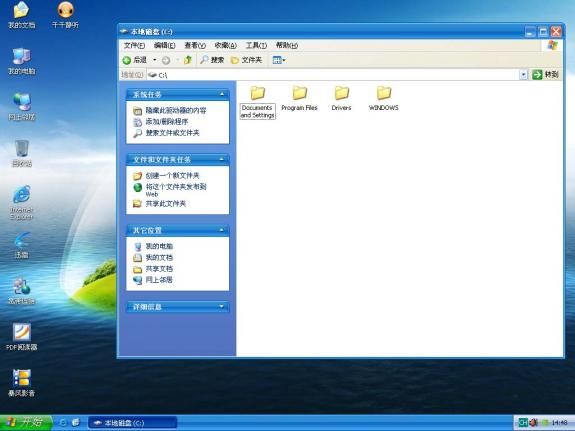
Task: Open the Favorites (收藏) menu
Action: point(225,45)
